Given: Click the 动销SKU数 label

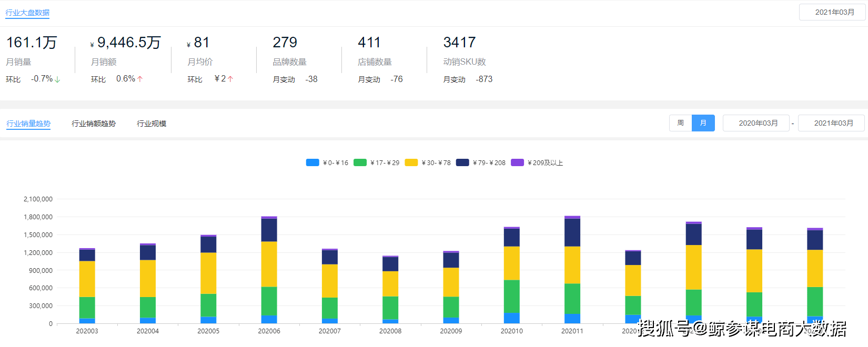Looking at the screenshot, I should (x=465, y=62).
